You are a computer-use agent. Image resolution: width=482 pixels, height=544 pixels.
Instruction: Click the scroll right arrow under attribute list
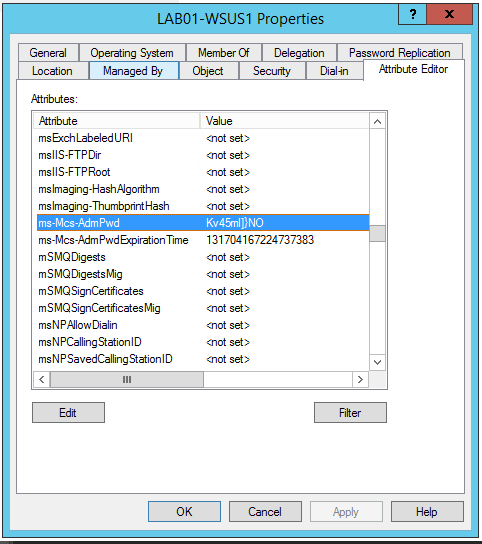(x=360, y=380)
